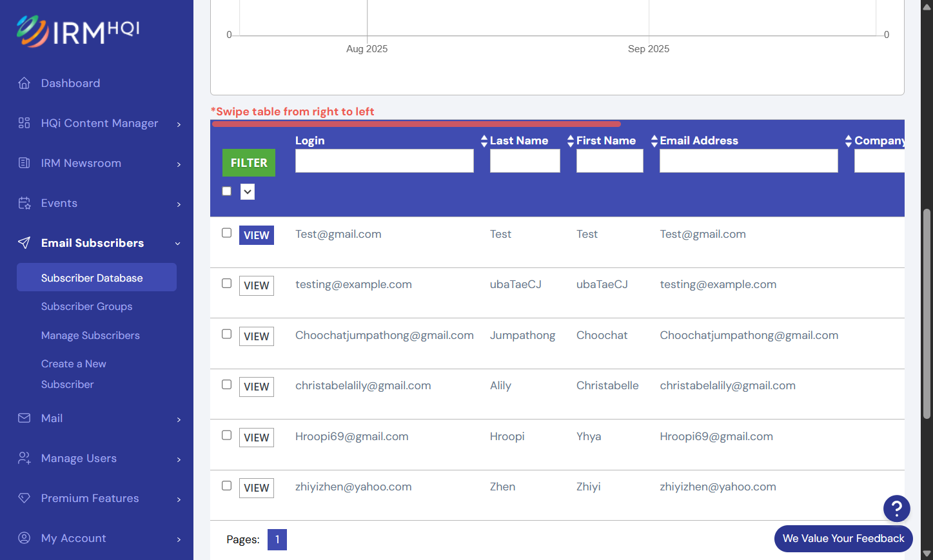Focus the Email Address filter field
This screenshot has height=560, width=933.
(x=749, y=161)
